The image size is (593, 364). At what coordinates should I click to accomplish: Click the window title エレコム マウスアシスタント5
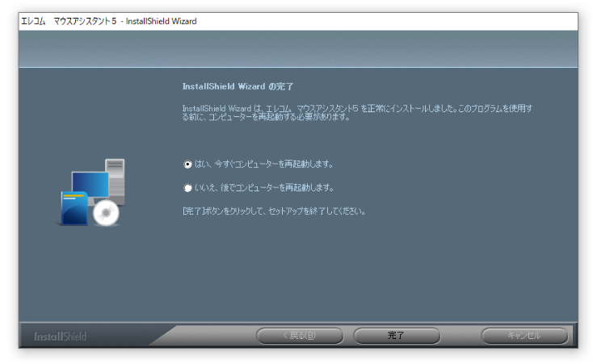coord(108,21)
